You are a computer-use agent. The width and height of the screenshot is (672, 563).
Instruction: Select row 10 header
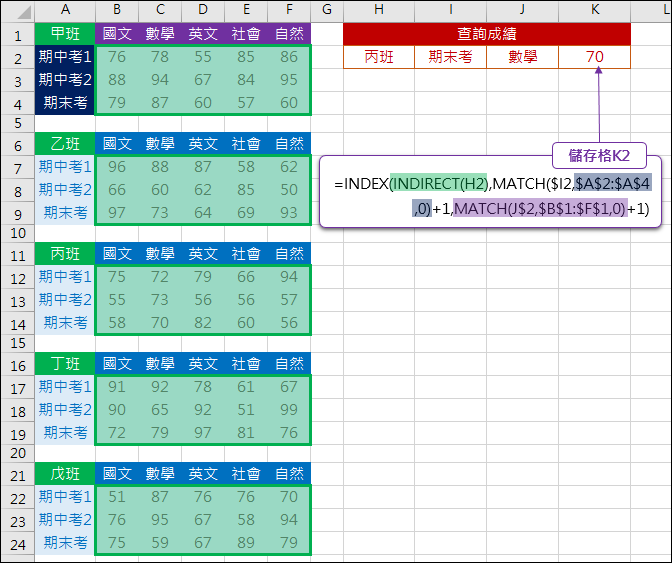click(x=18, y=233)
